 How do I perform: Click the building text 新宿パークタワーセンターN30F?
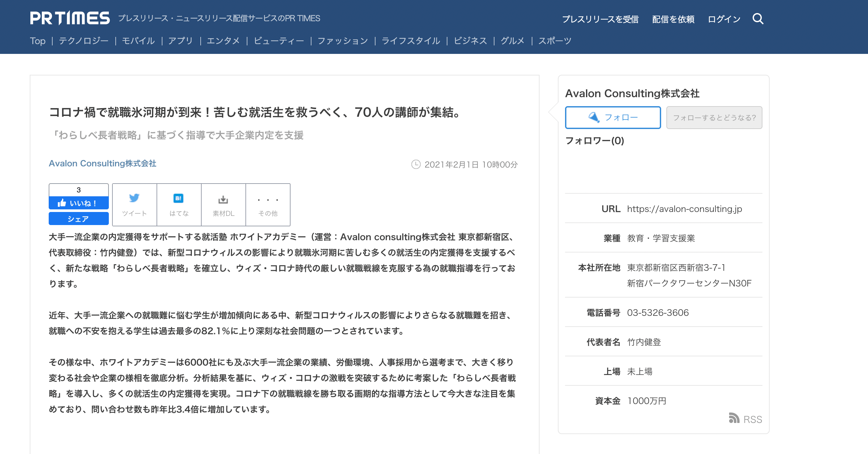689,283
